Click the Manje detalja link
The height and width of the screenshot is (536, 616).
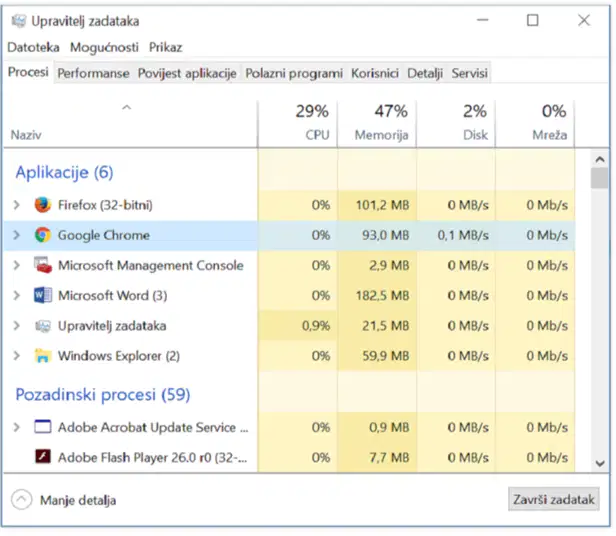78,500
